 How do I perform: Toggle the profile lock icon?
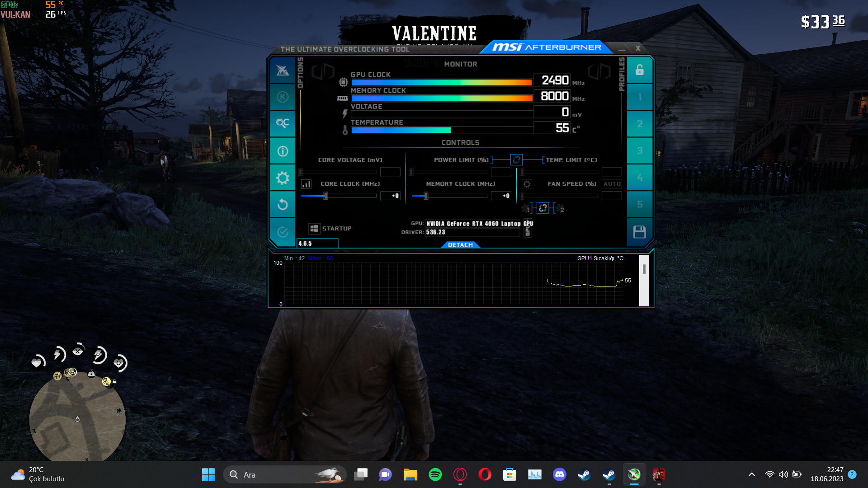tap(639, 70)
